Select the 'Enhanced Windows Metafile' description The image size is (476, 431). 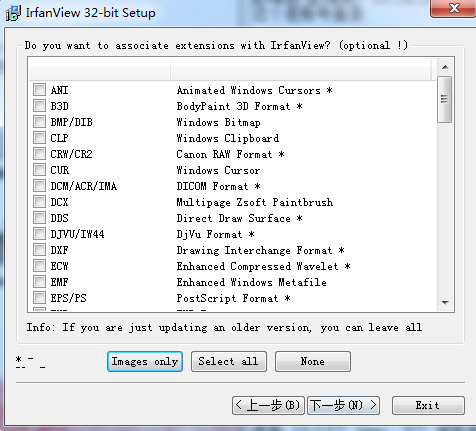pyautogui.click(x=252, y=282)
